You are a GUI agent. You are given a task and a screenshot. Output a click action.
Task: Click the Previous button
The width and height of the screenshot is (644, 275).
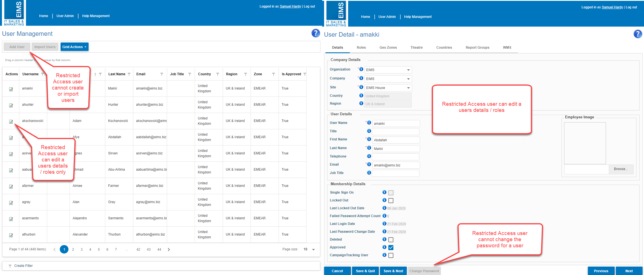(x=601, y=271)
